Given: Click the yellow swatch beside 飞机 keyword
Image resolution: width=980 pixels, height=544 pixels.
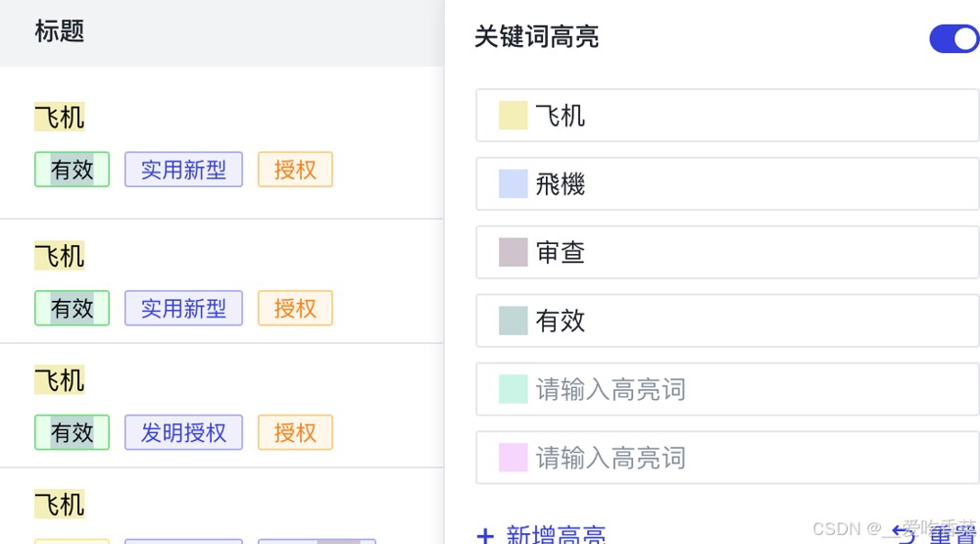Looking at the screenshot, I should [x=514, y=116].
